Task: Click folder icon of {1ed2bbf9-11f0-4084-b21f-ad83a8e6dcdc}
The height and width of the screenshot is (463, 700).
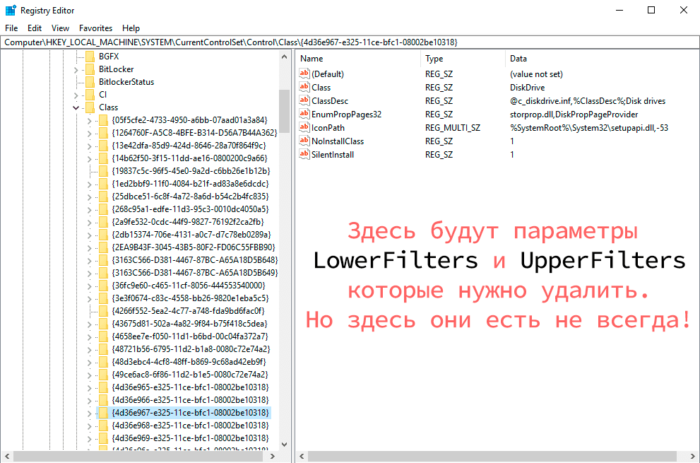Action: pos(104,184)
